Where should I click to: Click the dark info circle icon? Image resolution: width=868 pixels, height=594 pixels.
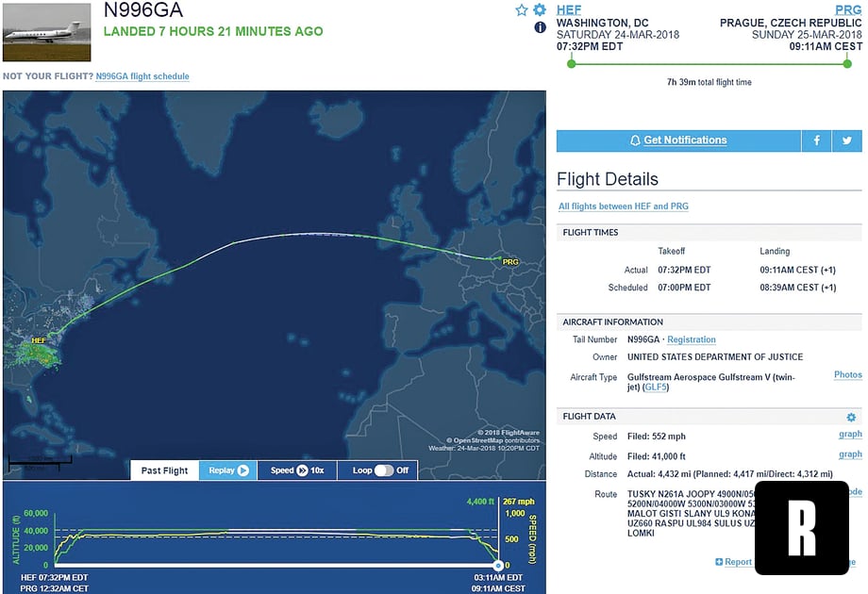(x=541, y=27)
